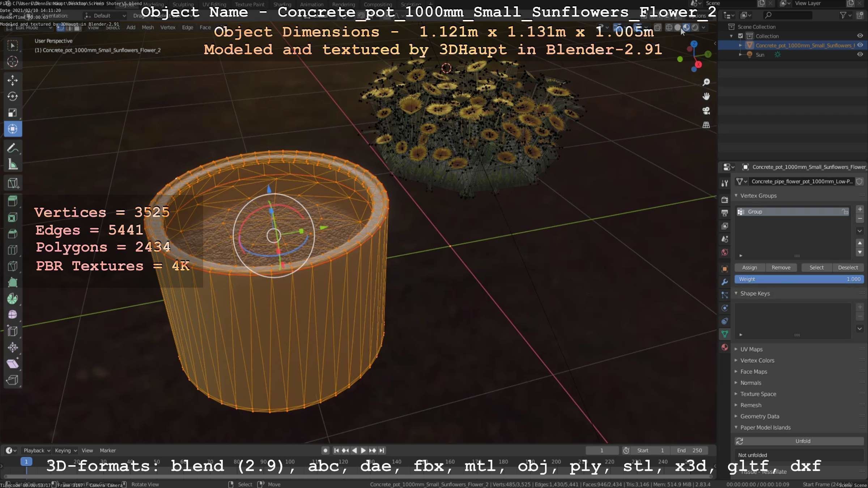868x488 pixels.
Task: Select the Shear tool
Action: [x=13, y=364]
